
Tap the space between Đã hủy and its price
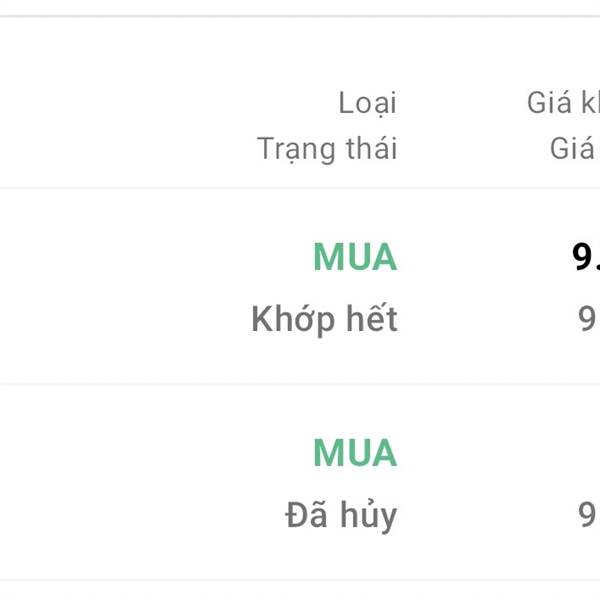pyautogui.click(x=488, y=515)
